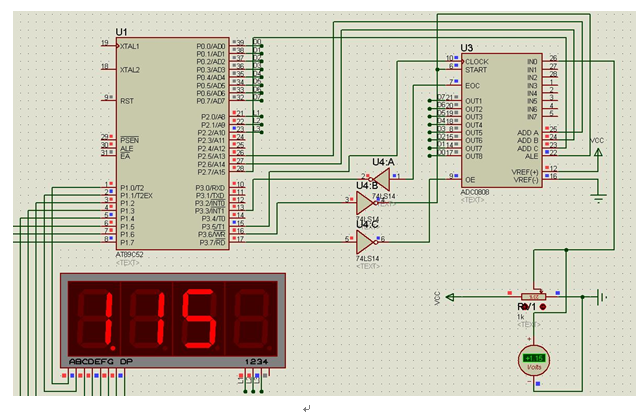Click the red RV1 potentiometer decrease button
This screenshot has width=644, height=415.
click(x=543, y=307)
